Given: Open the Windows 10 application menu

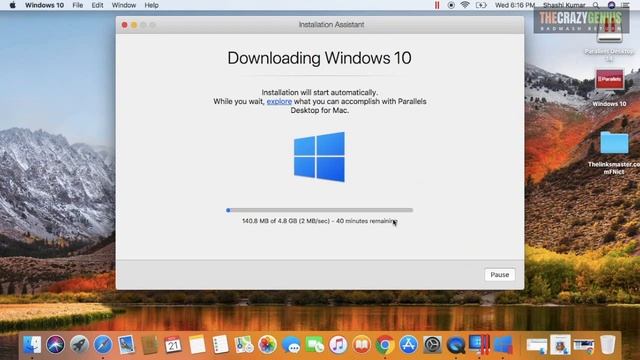Looking at the screenshot, I should click(44, 5).
